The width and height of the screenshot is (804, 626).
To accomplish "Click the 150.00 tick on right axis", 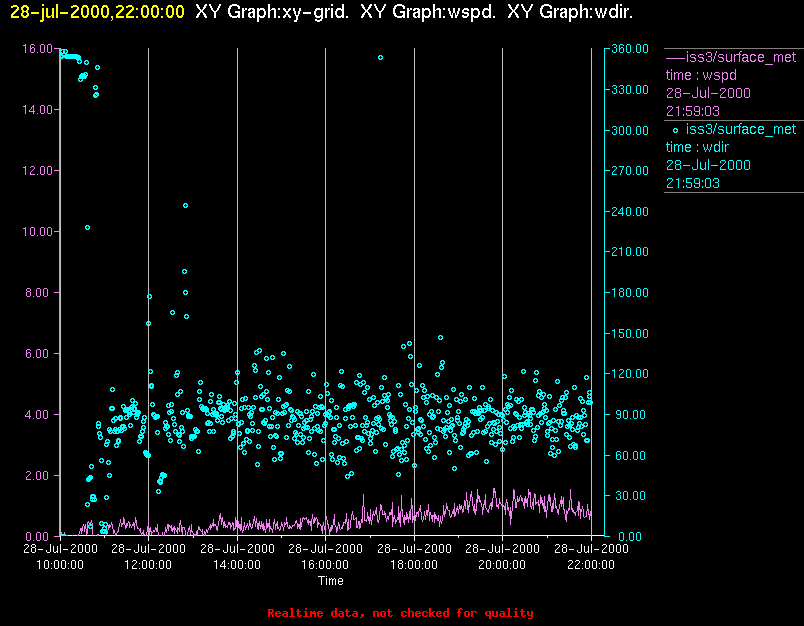I will [x=630, y=334].
